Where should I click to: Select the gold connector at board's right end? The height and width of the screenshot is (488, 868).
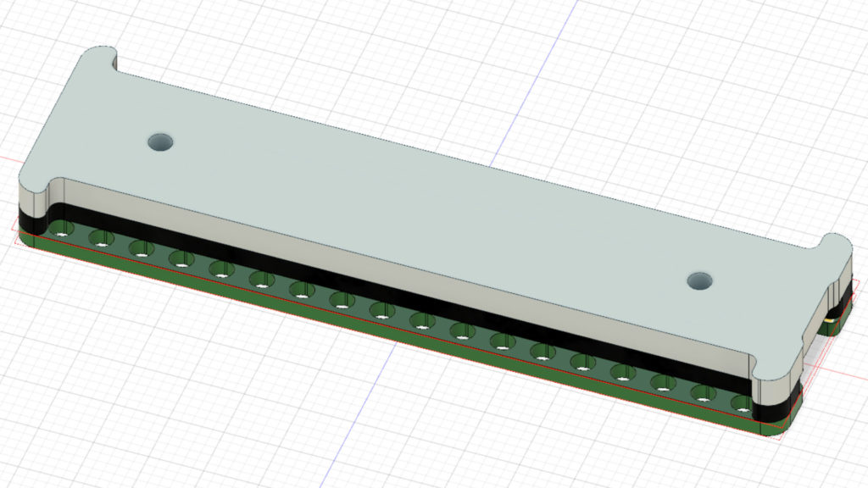point(829,319)
